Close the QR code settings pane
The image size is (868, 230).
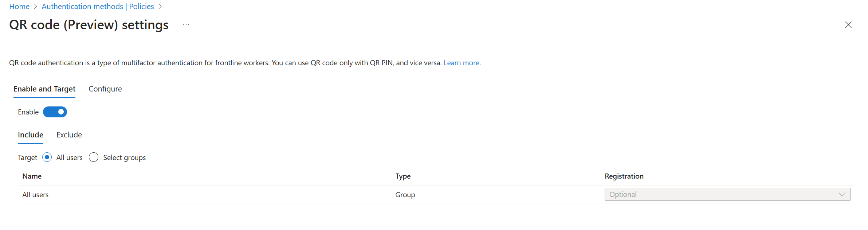pos(848,25)
